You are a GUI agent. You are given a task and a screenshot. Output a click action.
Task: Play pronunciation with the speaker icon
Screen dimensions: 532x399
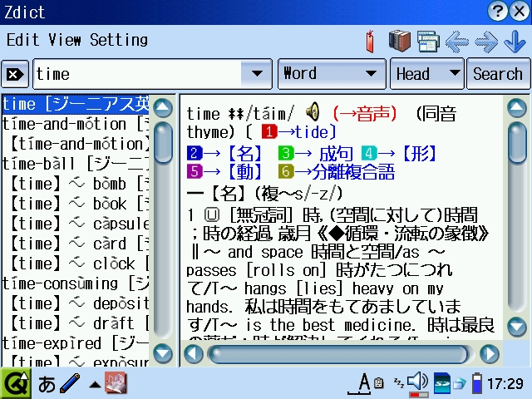click(313, 112)
